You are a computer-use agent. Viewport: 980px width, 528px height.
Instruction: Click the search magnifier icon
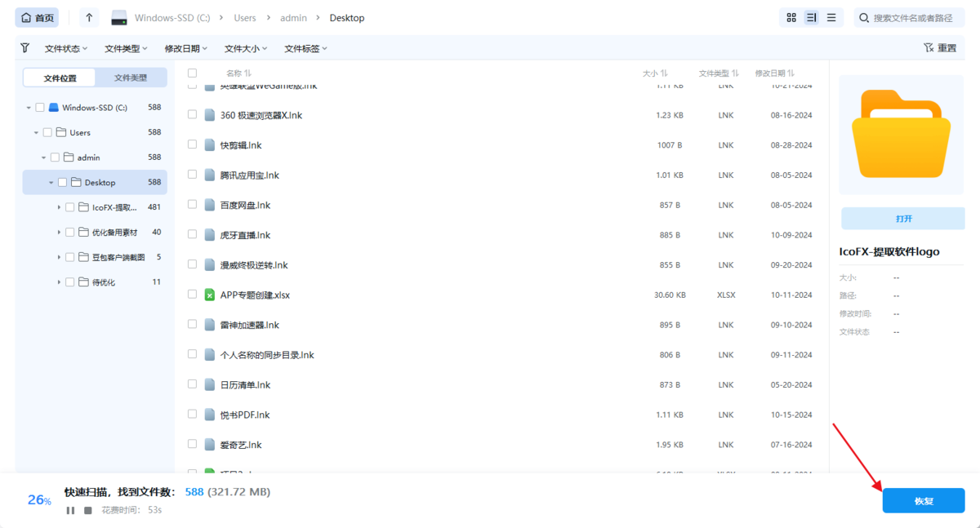(x=864, y=18)
